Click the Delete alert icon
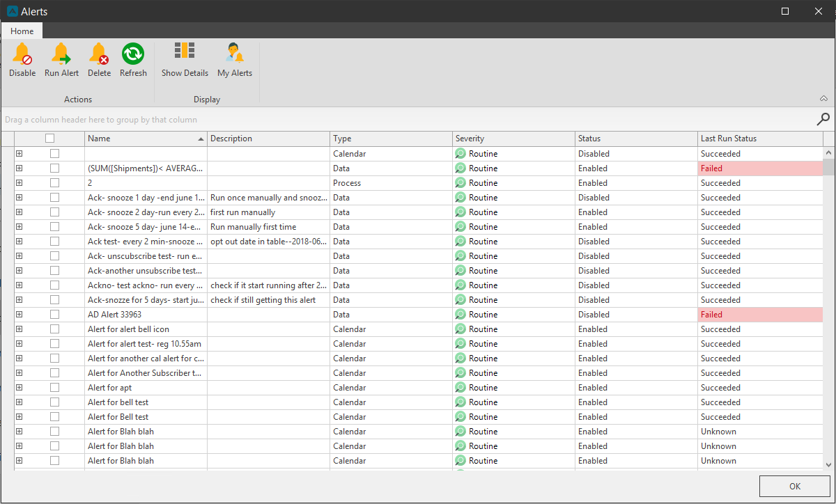836x504 pixels. 99,54
